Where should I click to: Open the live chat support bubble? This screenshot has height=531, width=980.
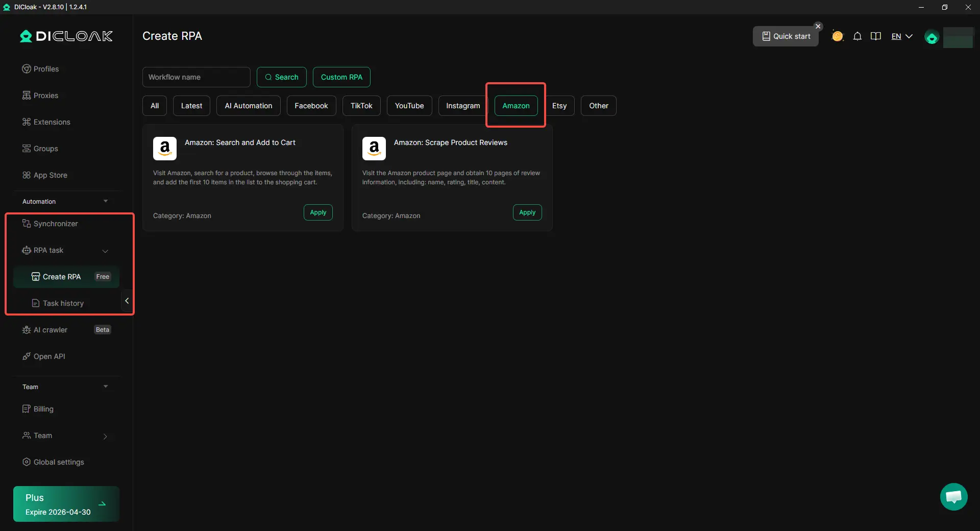[x=953, y=497]
